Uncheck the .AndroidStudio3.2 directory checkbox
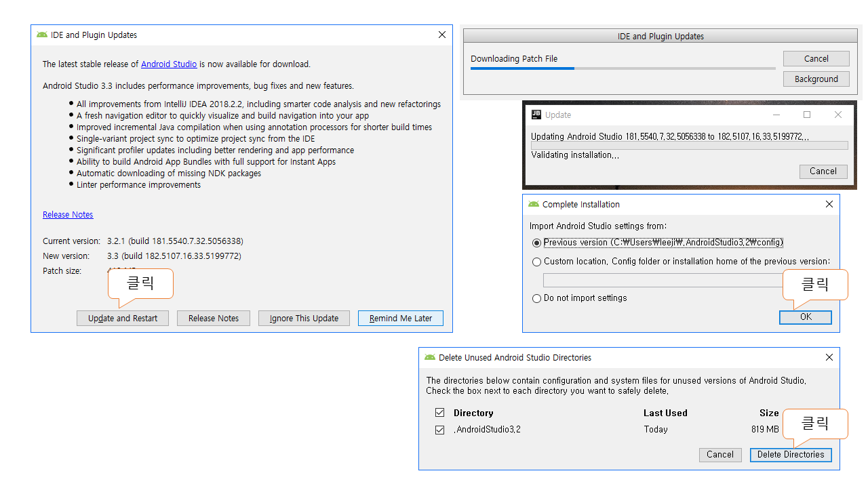Screen dimensions: 868x488 click(x=439, y=430)
